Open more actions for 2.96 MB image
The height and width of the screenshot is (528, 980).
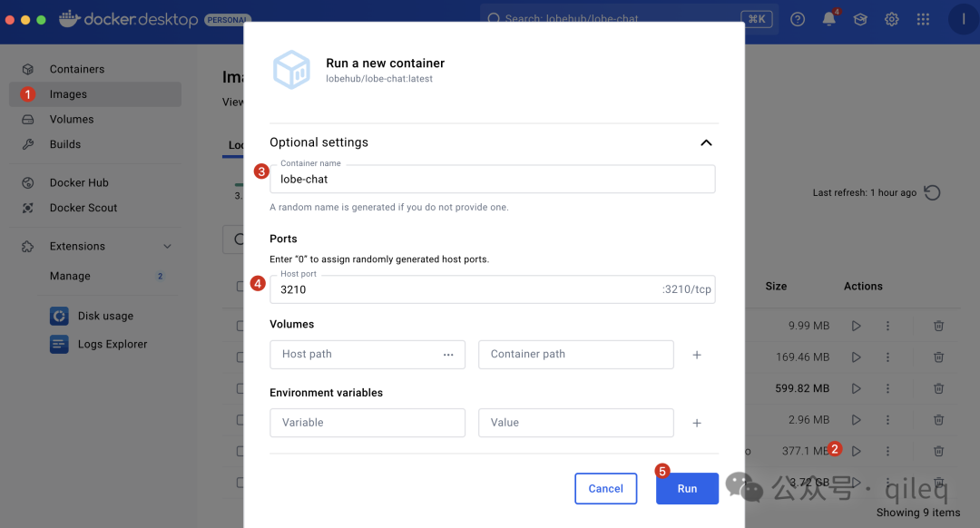887,420
